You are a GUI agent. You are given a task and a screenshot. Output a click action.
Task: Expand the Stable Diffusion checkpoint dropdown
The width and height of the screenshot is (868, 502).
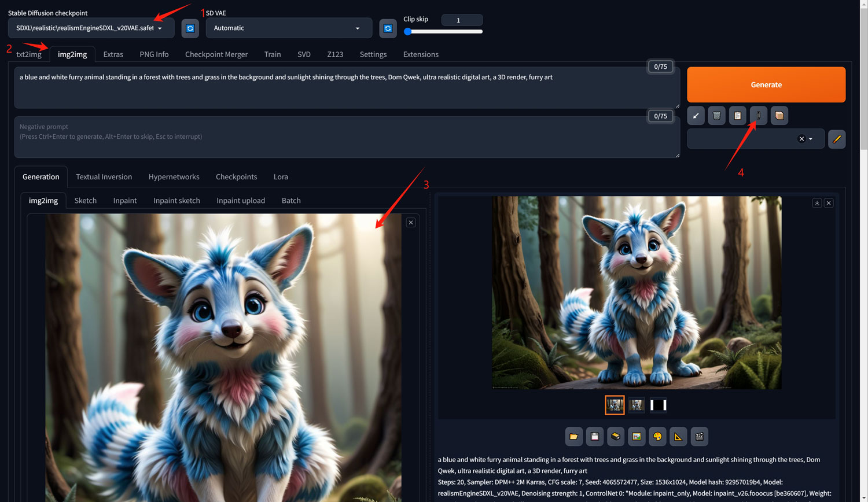(x=160, y=28)
